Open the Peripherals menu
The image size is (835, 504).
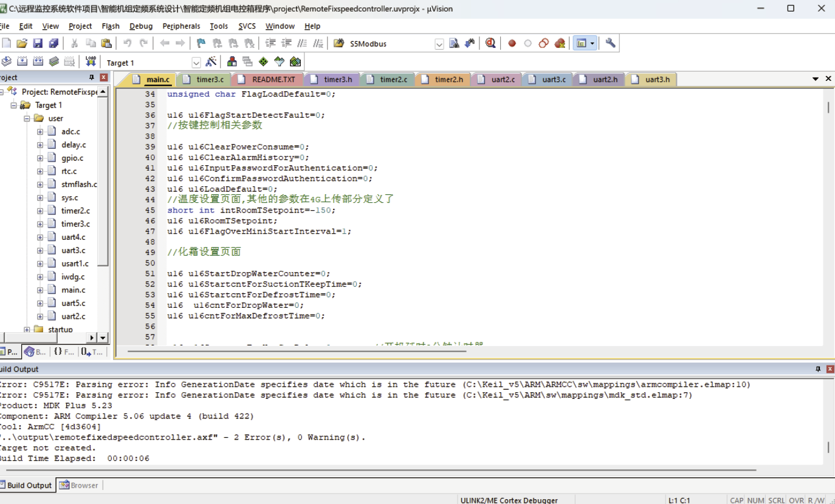pyautogui.click(x=181, y=26)
